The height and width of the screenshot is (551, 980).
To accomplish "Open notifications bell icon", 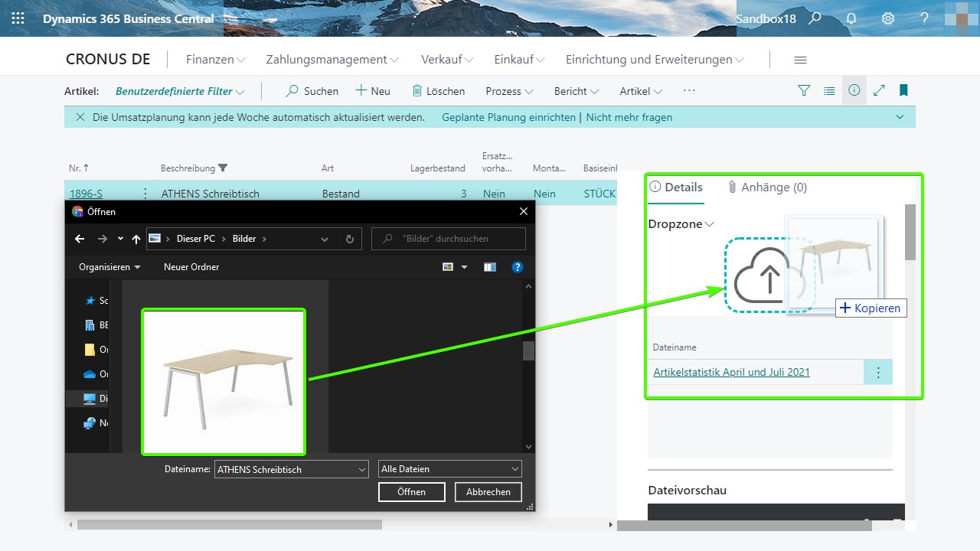I will pos(851,18).
